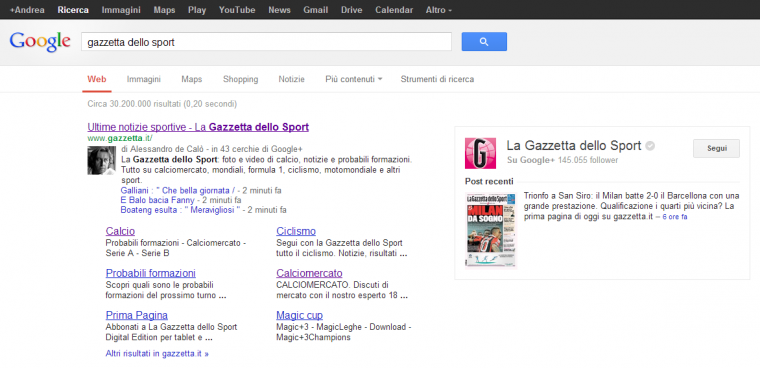Screen dimensions: 760x368
Task: Click the verified badge beside La Gazzetta dello Sport
Action: point(650,145)
